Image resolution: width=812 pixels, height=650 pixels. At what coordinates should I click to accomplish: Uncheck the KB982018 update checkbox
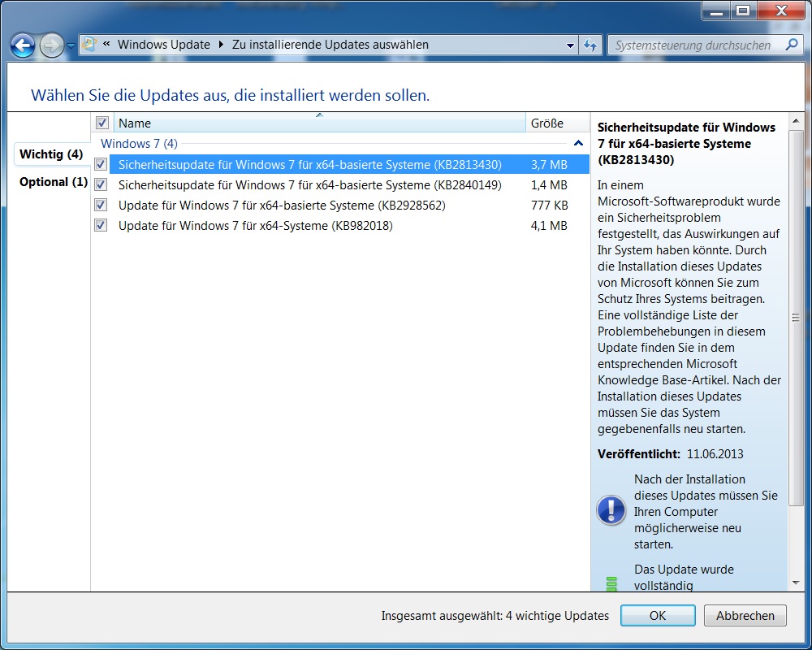pyautogui.click(x=101, y=225)
